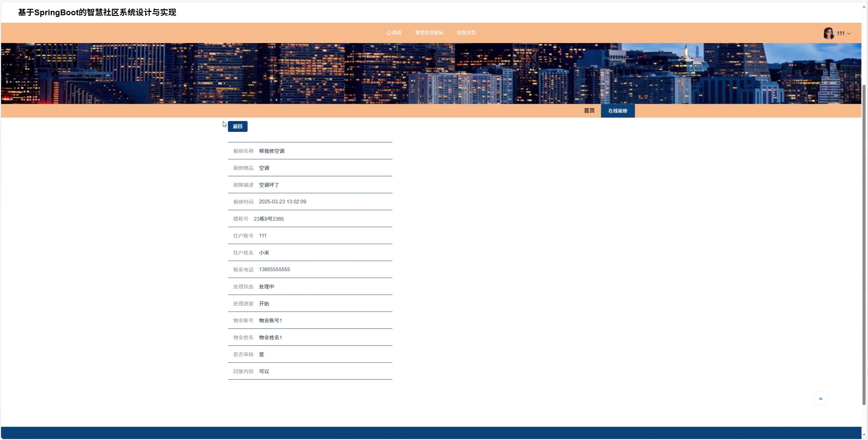Click the 处理状态 value 处理中
The height and width of the screenshot is (440, 868).
point(267,287)
